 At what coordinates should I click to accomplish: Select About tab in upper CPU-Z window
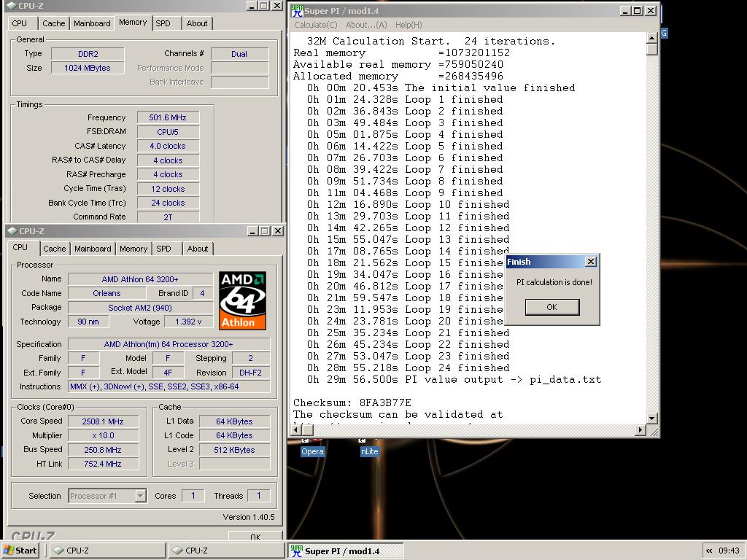click(x=197, y=23)
